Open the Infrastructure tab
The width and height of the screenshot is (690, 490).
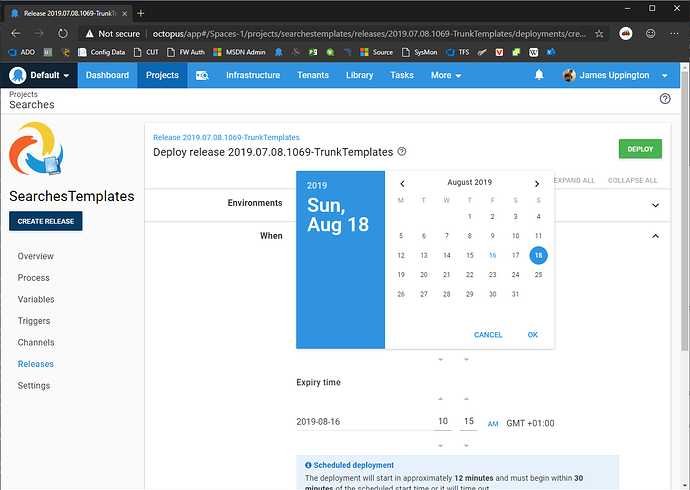coord(253,75)
